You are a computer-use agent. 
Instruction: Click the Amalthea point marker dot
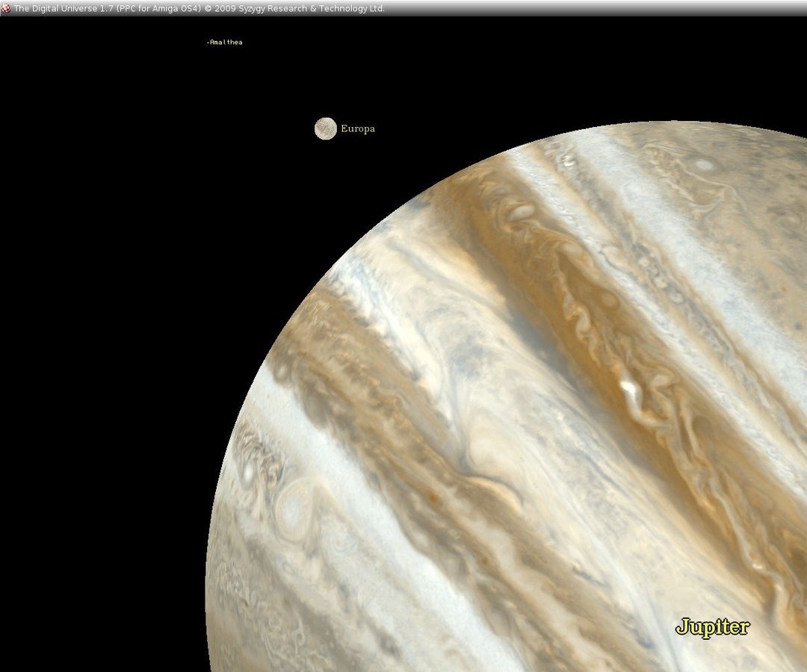coord(207,43)
